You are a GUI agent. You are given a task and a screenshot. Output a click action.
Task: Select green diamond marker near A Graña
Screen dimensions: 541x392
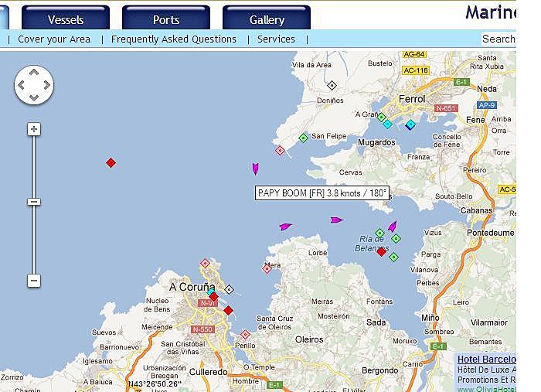pyautogui.click(x=381, y=118)
